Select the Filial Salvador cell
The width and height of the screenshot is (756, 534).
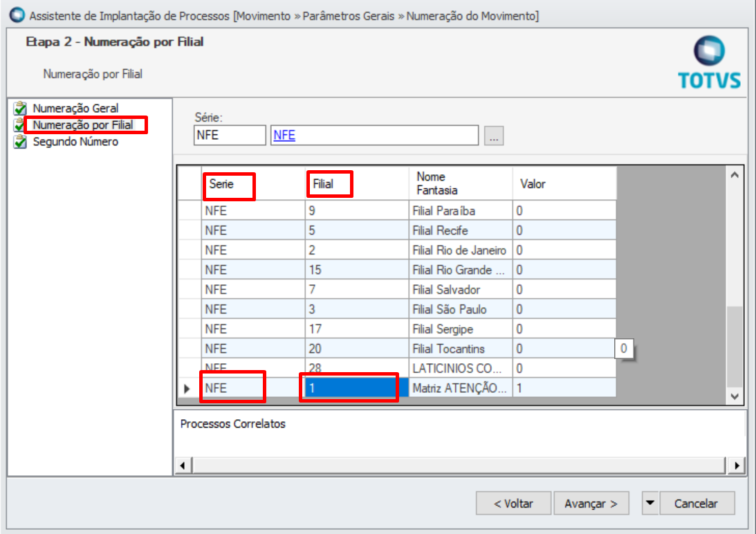[461, 289]
